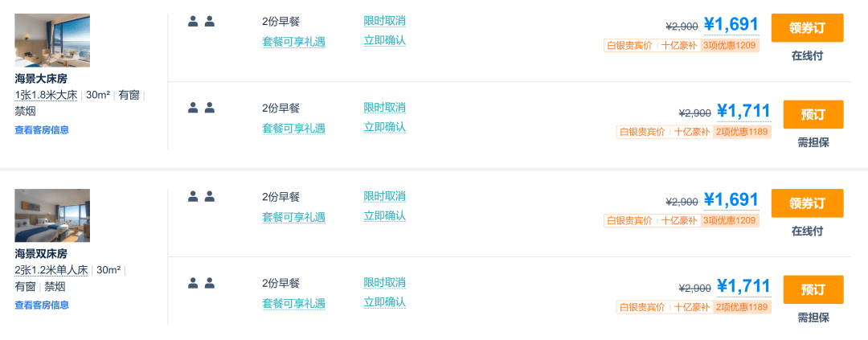This screenshot has height=340, width=868.
Task: Open 查看客房信息 under 海景双床房
Action: click(x=42, y=305)
